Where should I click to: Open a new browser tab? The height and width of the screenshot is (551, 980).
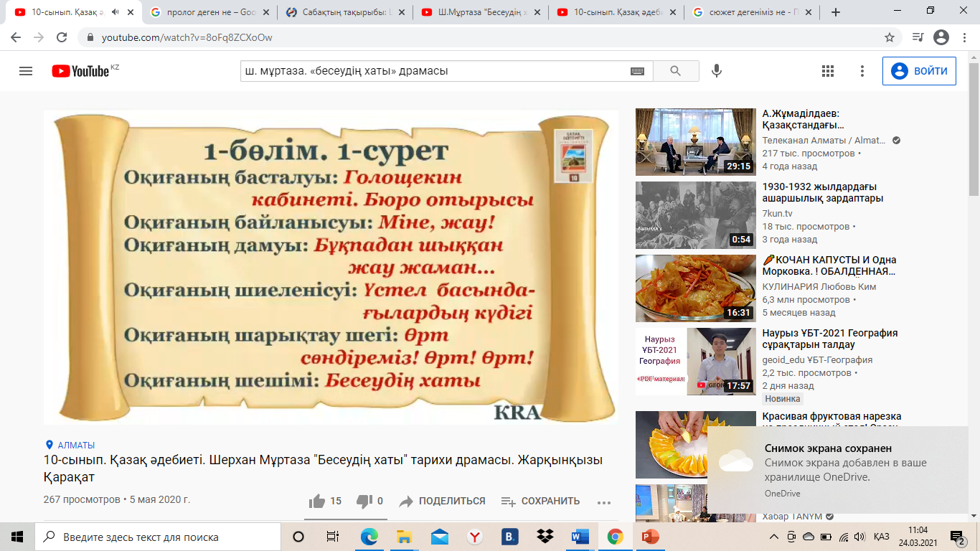(x=835, y=12)
